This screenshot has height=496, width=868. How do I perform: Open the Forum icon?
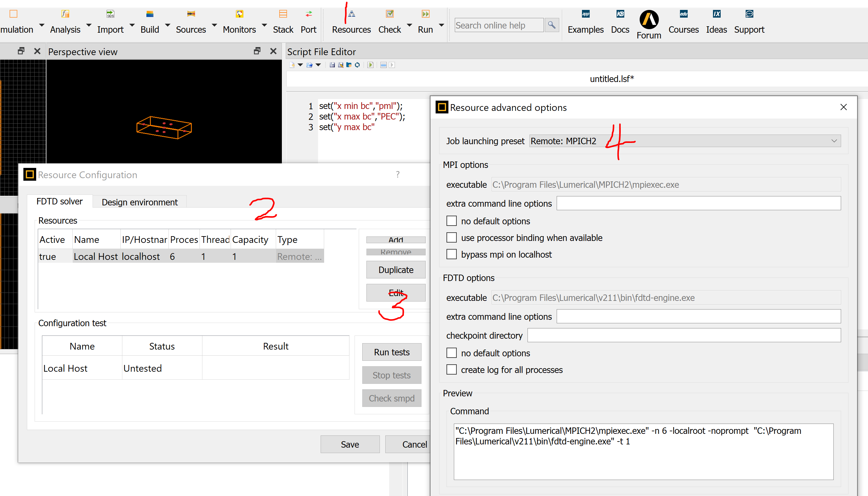point(649,20)
